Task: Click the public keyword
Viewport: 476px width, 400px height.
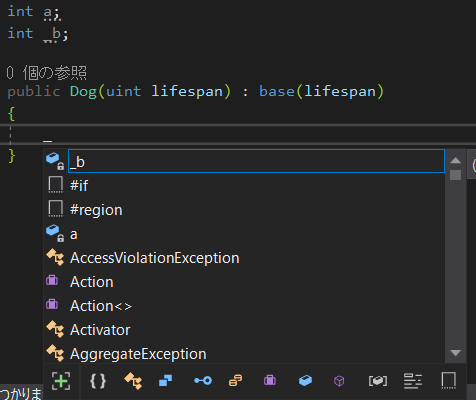Action: pyautogui.click(x=34, y=91)
